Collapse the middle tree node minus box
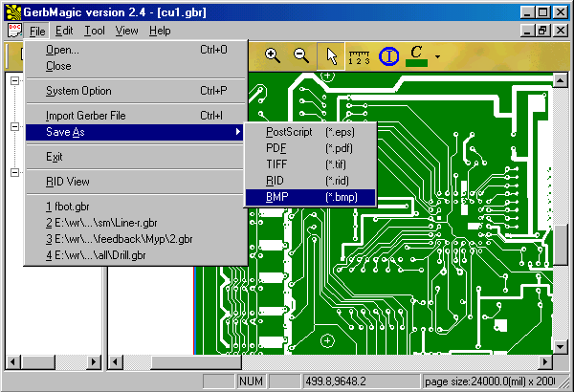Screen dimensions: 574x392 tap(14, 126)
